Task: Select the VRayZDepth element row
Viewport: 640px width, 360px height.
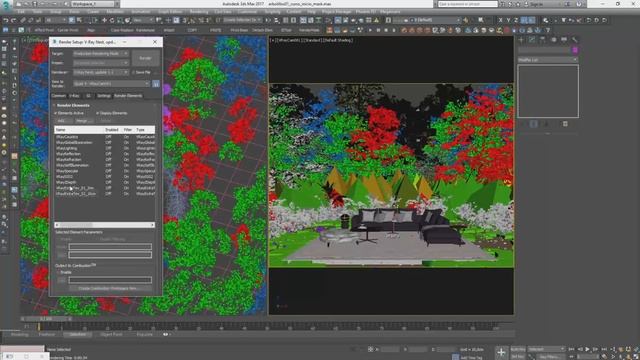Action: pyautogui.click(x=105, y=182)
